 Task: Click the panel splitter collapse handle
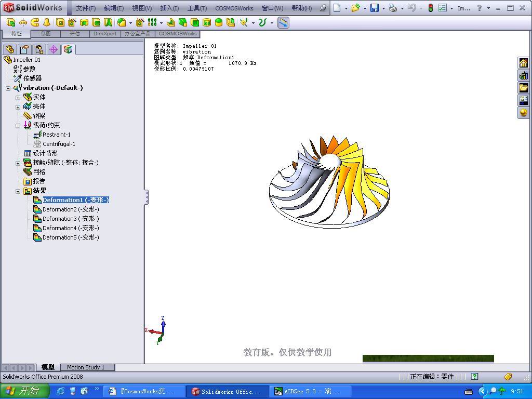[147, 197]
